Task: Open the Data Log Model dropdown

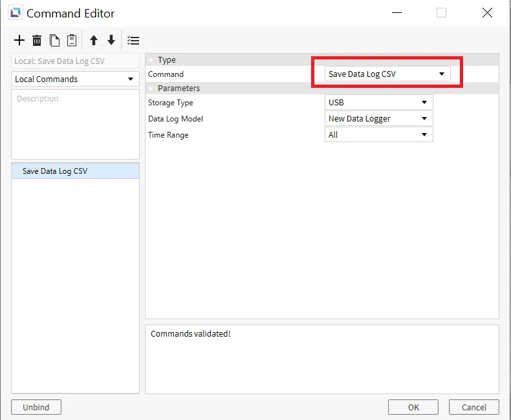Action: (378, 118)
